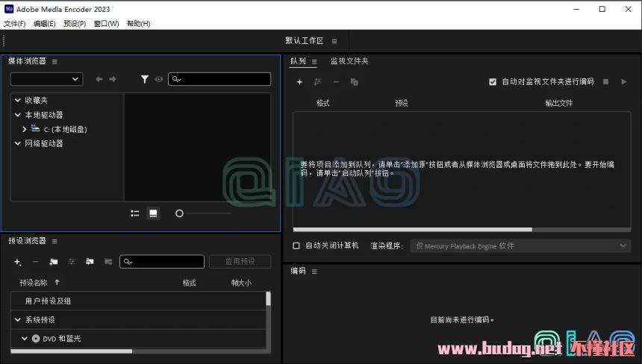642x364 pixels.
Task: Toggle 自动对监视文件夹进行编码 checkbox
Action: (493, 82)
